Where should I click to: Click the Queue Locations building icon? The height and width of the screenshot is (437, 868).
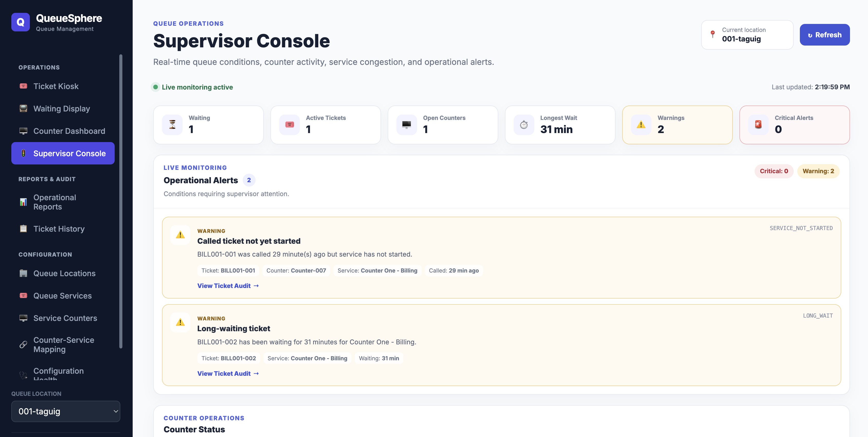point(23,273)
